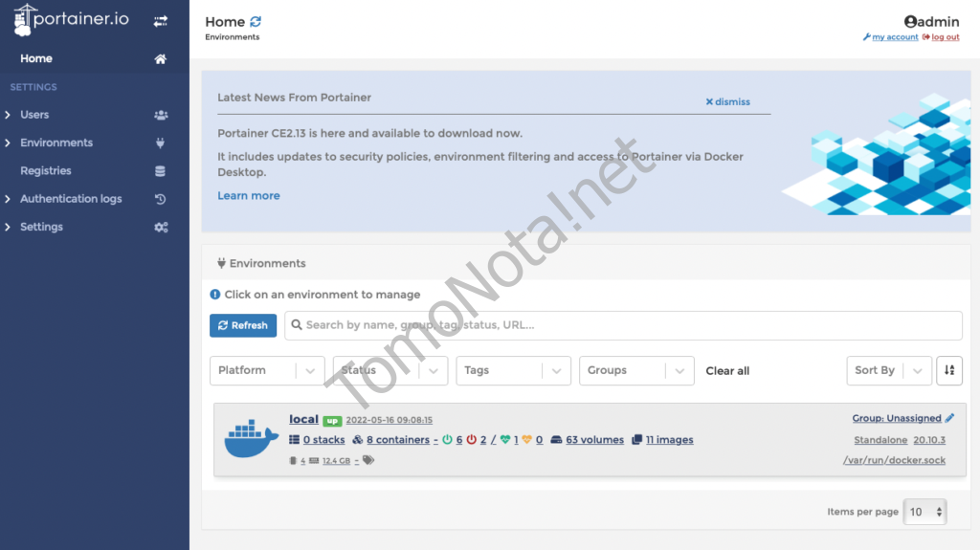Focus the environment search field
The image size is (980, 550).
(622, 325)
